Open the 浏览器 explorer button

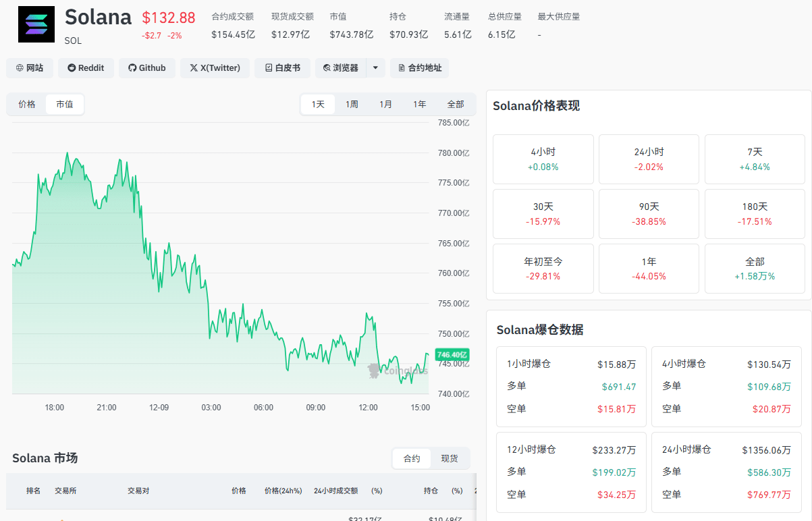[x=341, y=68]
